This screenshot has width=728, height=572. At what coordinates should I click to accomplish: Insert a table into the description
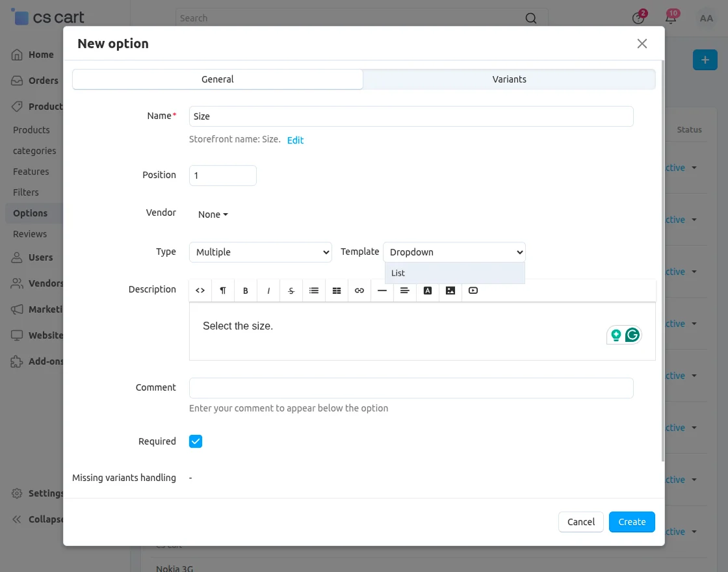[x=336, y=291]
